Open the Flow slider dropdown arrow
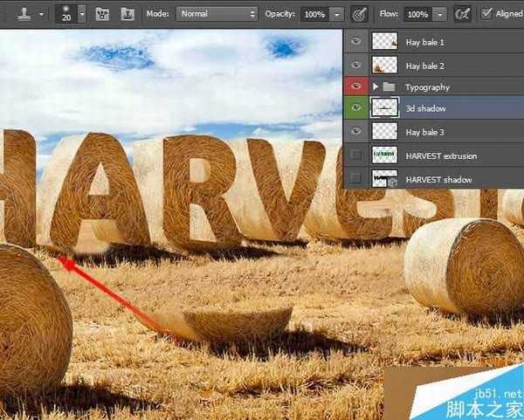Viewport: 524px width, 420px height. [439, 15]
